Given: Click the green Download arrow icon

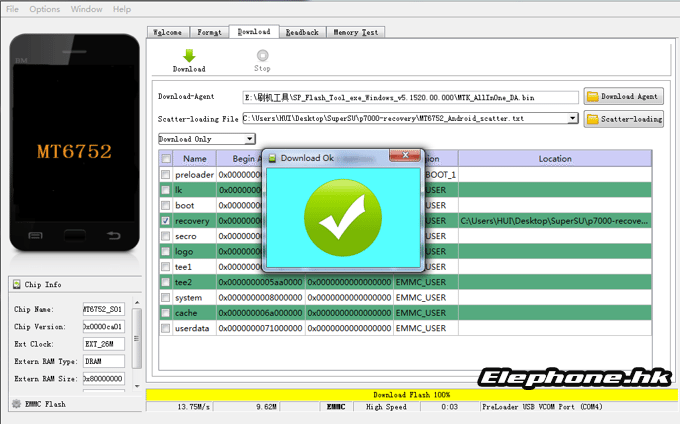Looking at the screenshot, I should click(188, 56).
